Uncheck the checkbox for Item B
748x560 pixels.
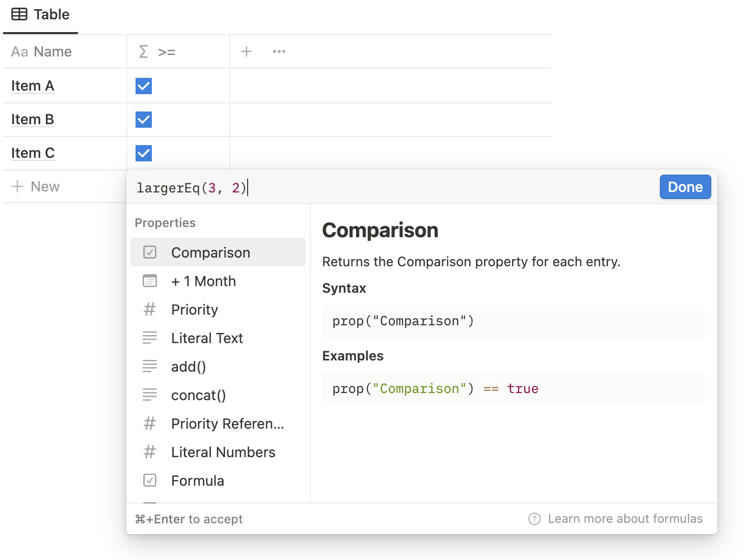pos(143,120)
